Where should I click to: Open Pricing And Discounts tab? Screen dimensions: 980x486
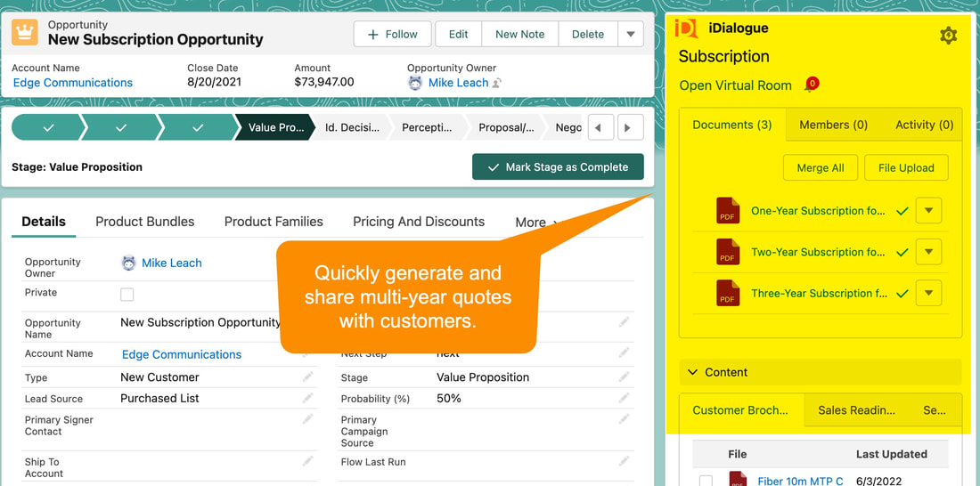[x=419, y=222]
